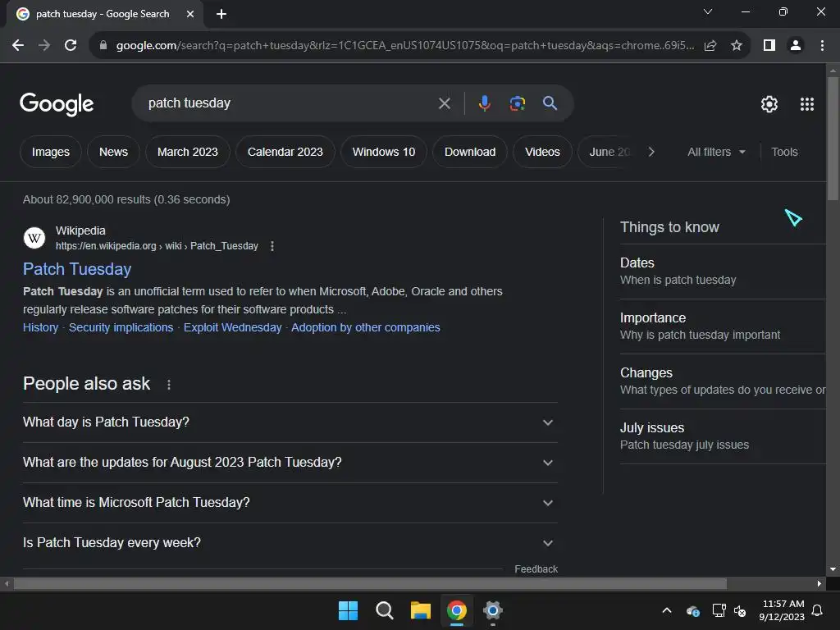Viewport: 840px width, 630px height.
Task: Submit search with magnifier icon
Action: click(x=550, y=103)
